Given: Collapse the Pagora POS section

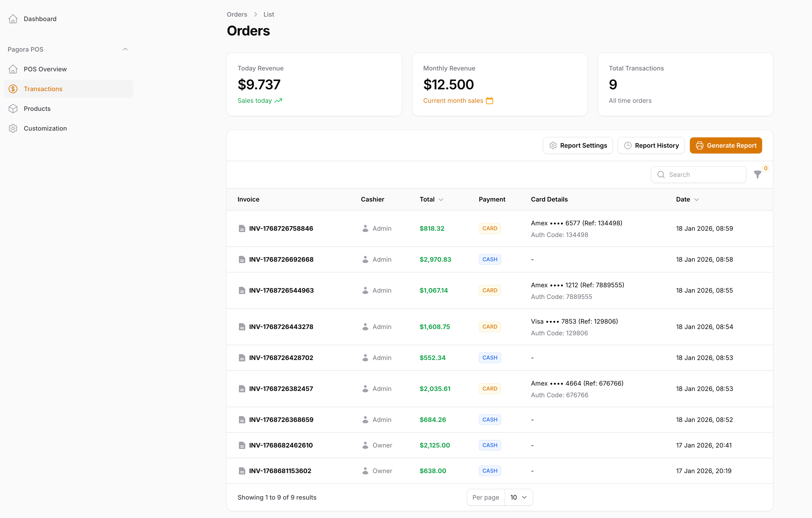Looking at the screenshot, I should click(125, 49).
